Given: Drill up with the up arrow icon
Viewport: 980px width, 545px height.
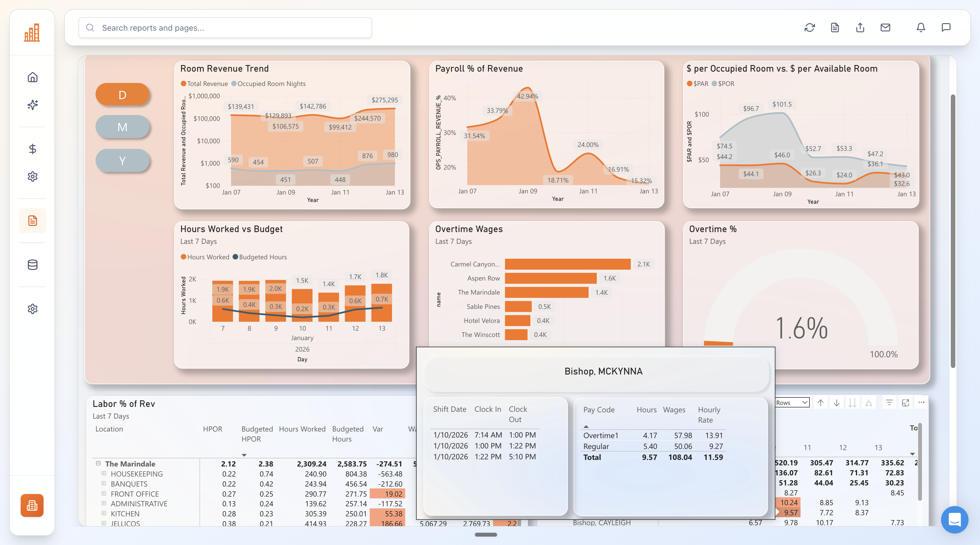Looking at the screenshot, I should (x=821, y=403).
